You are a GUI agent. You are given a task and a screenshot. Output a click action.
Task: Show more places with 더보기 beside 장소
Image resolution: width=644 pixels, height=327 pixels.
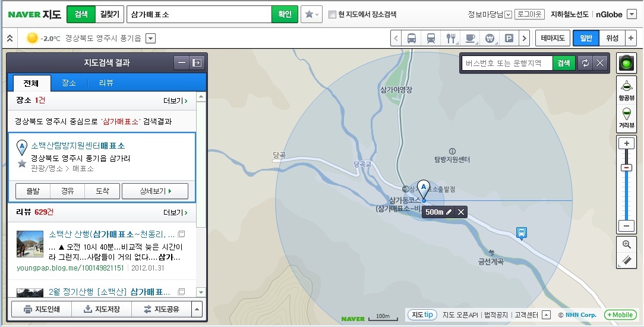click(x=175, y=100)
